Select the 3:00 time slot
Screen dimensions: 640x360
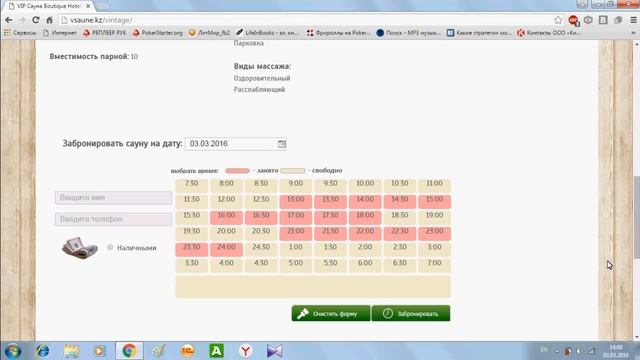click(x=434, y=249)
